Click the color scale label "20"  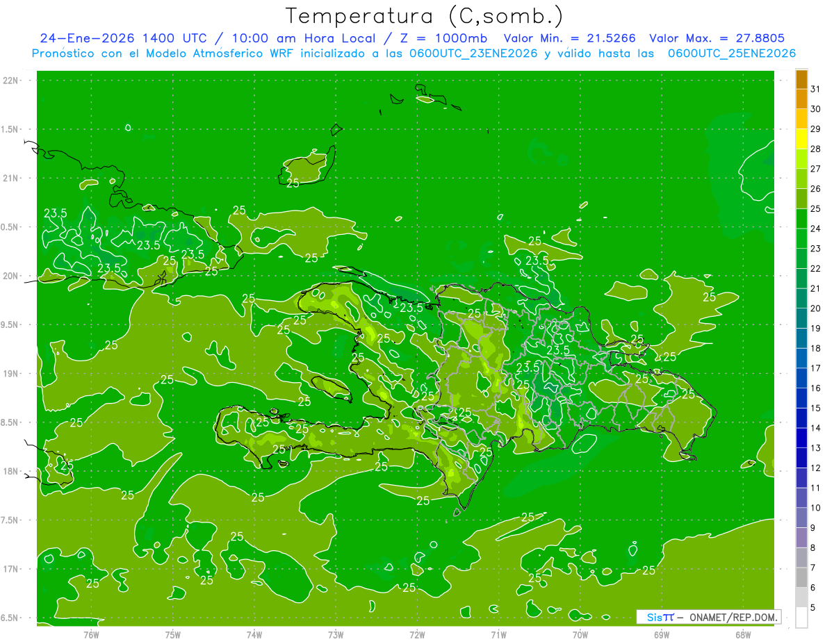(815, 308)
